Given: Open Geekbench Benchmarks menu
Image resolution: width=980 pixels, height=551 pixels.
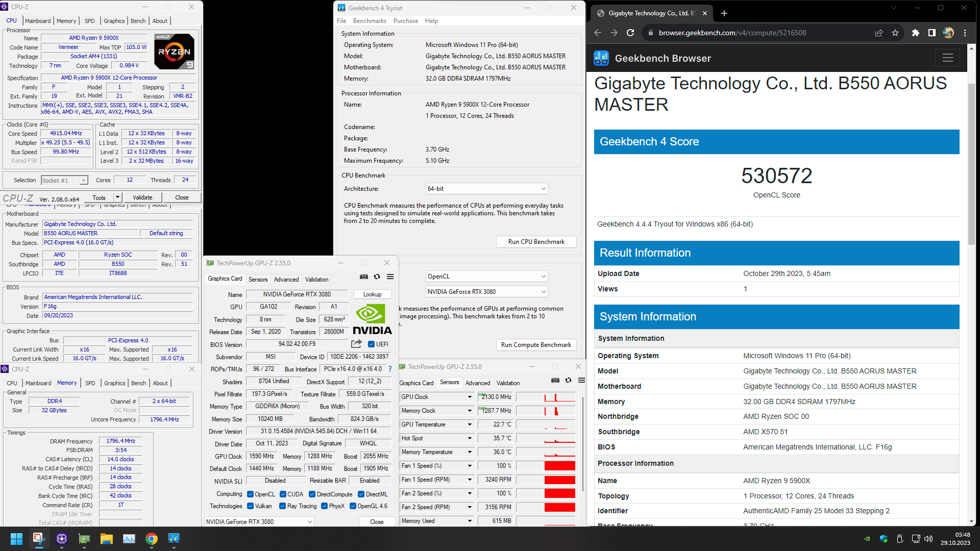Looking at the screenshot, I should [370, 21].
